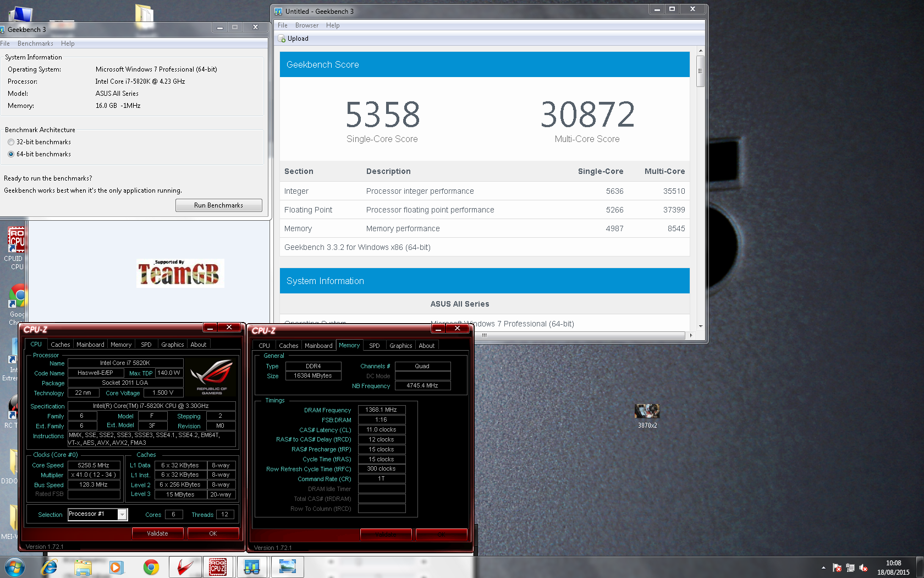Open the clock showing 10:08
Screen dimensions: 924x578
[x=893, y=568]
